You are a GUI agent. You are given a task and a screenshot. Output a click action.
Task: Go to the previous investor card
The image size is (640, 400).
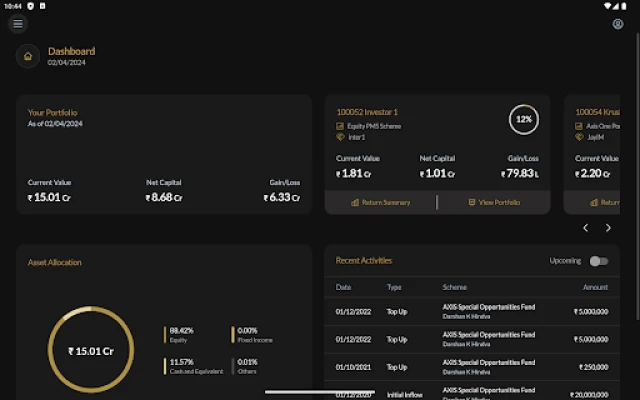coord(586,228)
